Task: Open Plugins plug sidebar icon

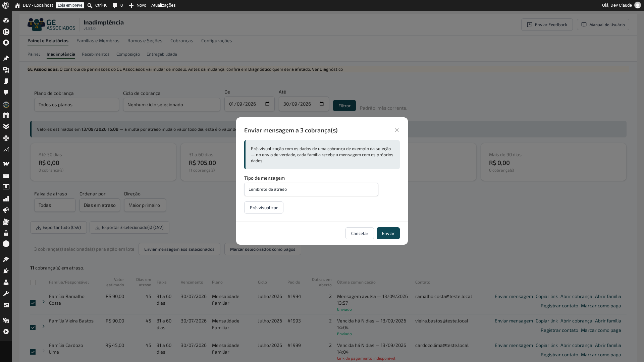Action: (x=6, y=271)
